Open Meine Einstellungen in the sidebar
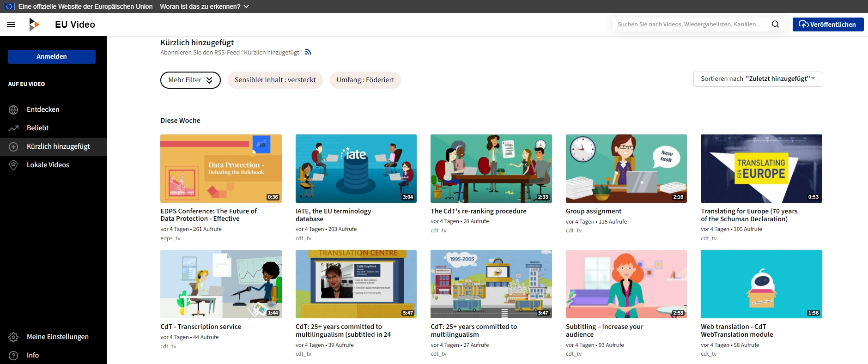 point(54,337)
